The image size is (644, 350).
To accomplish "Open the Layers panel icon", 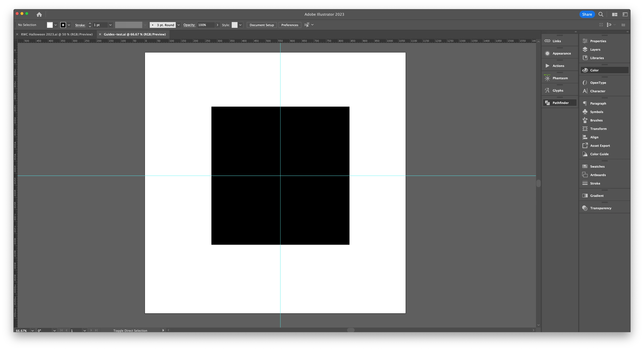I will pyautogui.click(x=585, y=50).
